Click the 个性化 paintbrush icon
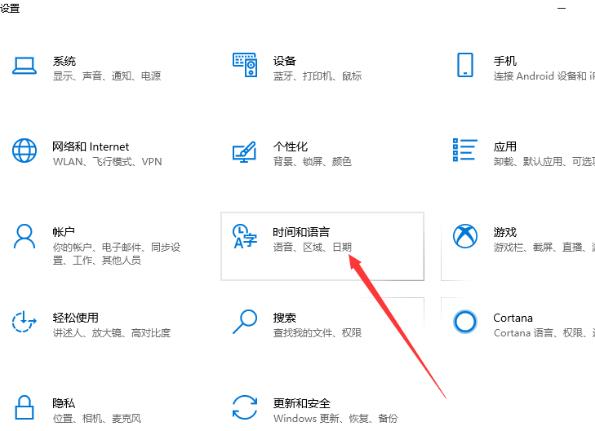Image resolution: width=595 pixels, height=431 pixels. tap(244, 152)
